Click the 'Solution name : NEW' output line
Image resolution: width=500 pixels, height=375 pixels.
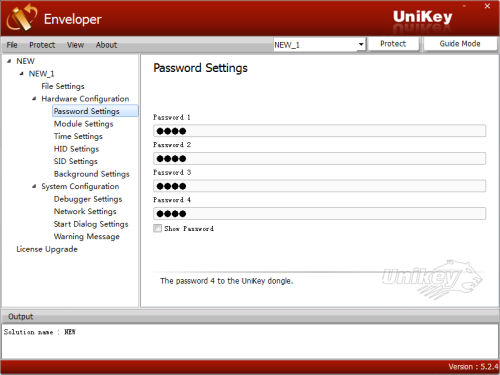coord(39,332)
